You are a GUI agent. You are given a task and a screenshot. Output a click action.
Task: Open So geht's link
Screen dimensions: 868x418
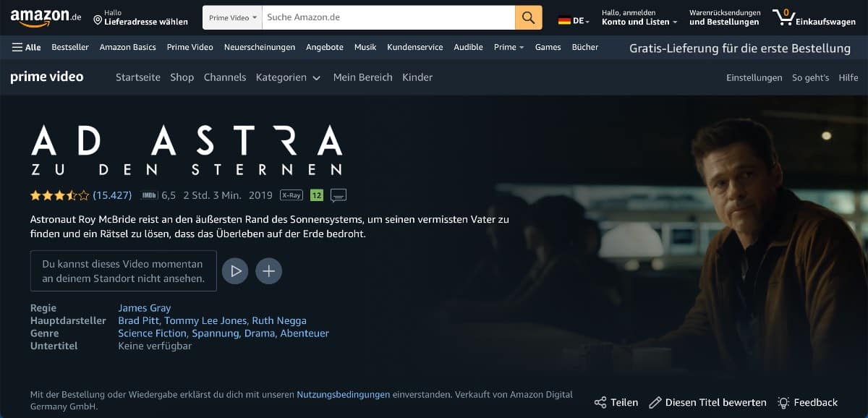[x=811, y=77]
